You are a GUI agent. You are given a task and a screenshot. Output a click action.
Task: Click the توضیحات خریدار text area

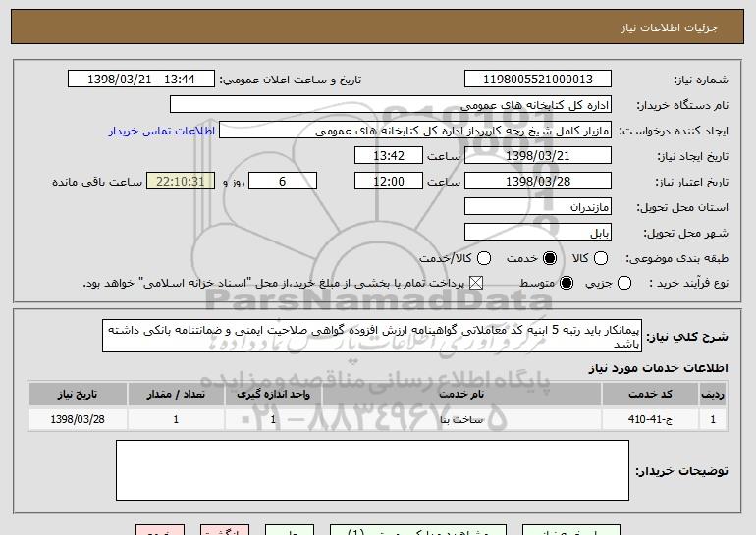pos(372,470)
